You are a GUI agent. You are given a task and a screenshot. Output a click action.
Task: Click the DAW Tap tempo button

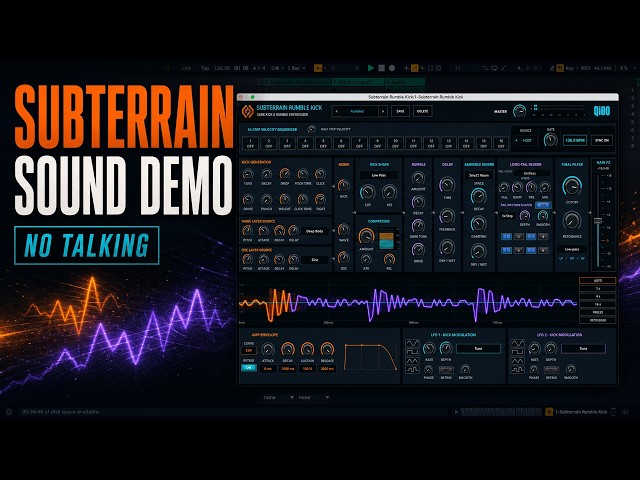pyautogui.click(x=204, y=68)
